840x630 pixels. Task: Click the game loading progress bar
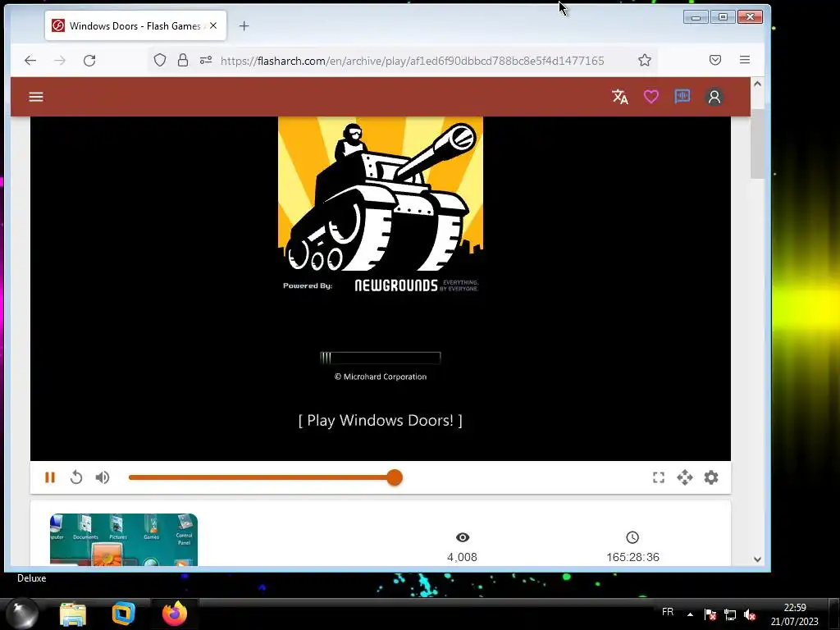(x=381, y=358)
